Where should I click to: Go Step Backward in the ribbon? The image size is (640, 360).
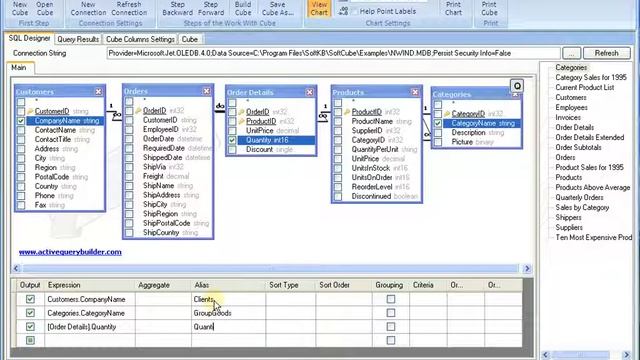(x=178, y=9)
